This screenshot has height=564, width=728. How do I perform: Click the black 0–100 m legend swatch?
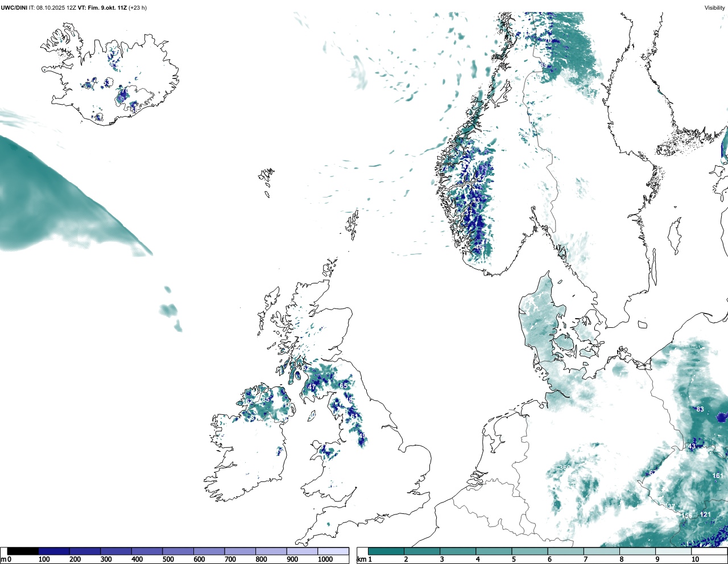(x=23, y=551)
